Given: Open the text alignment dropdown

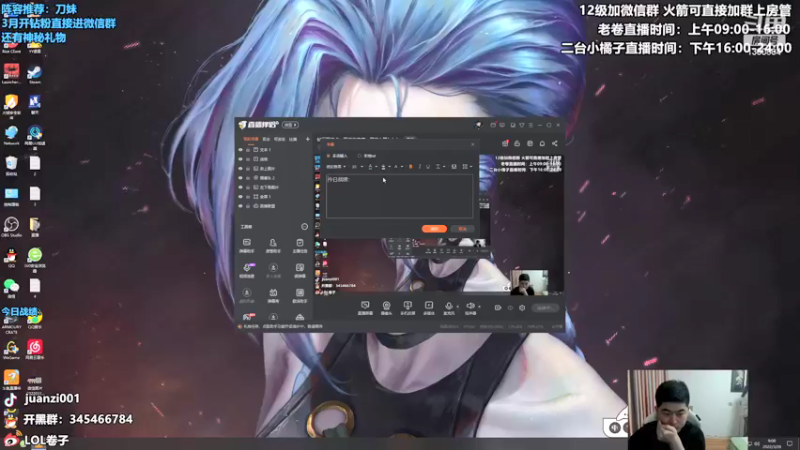Looking at the screenshot, I should click(439, 167).
